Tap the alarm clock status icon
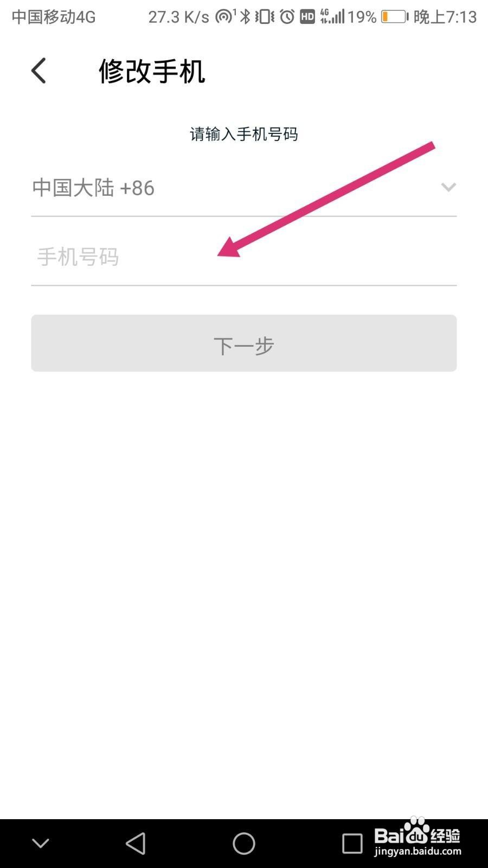 click(x=287, y=17)
